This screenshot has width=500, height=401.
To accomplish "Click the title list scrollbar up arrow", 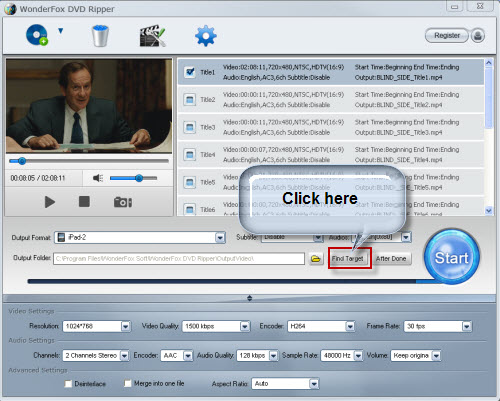I will 489,63.
